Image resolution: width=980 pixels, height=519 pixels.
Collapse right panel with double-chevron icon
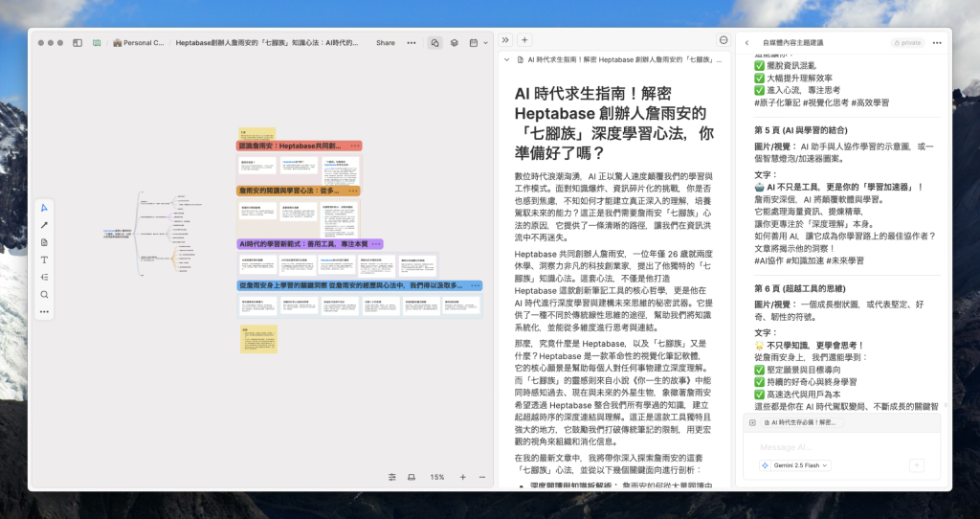point(505,40)
